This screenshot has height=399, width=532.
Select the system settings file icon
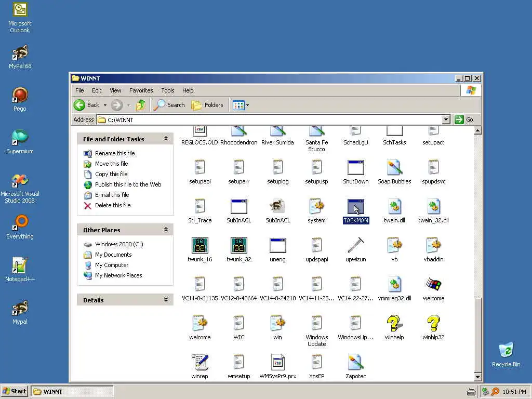[316, 207]
